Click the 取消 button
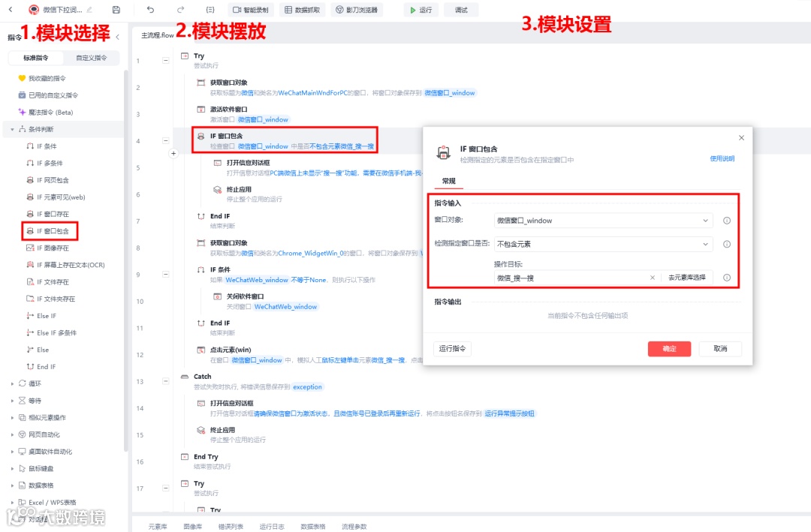Screen dimensions: 811x532 720,349
